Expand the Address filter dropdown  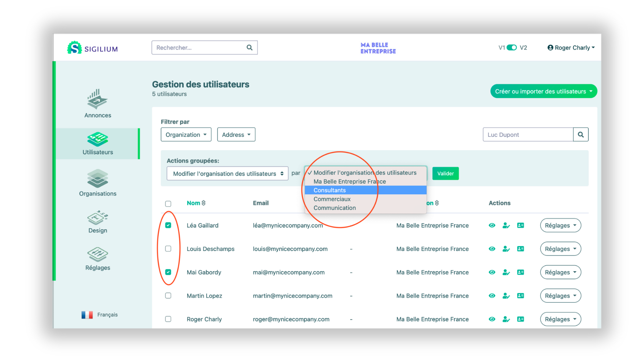click(x=236, y=135)
